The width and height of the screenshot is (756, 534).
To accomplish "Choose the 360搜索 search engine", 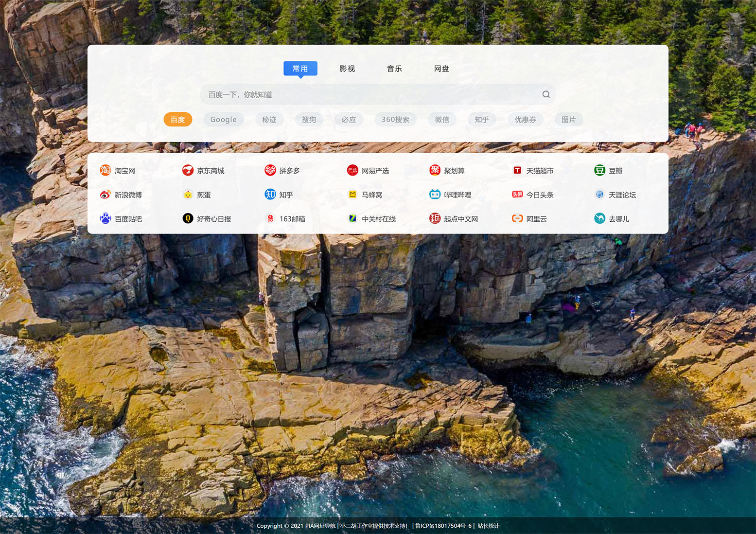I will 395,120.
